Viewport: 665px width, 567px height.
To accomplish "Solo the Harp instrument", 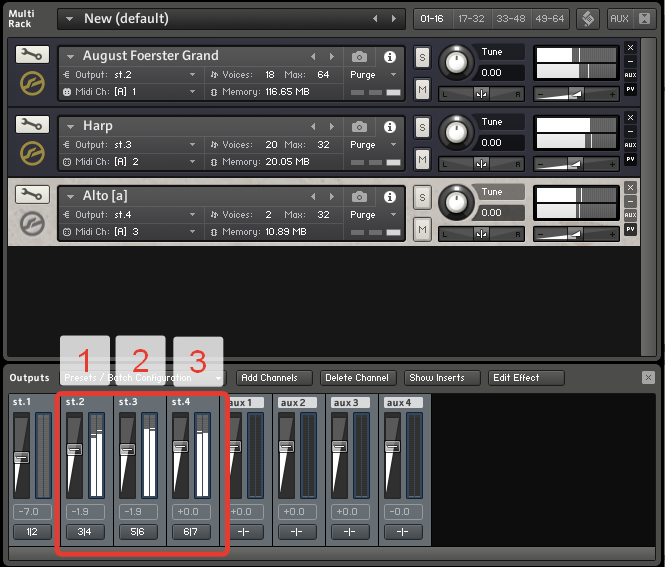I will click(422, 127).
